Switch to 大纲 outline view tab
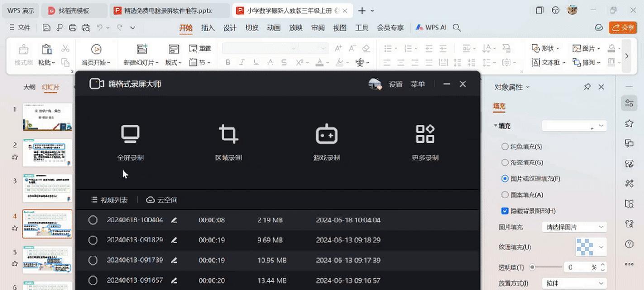The image size is (644, 290). click(29, 87)
